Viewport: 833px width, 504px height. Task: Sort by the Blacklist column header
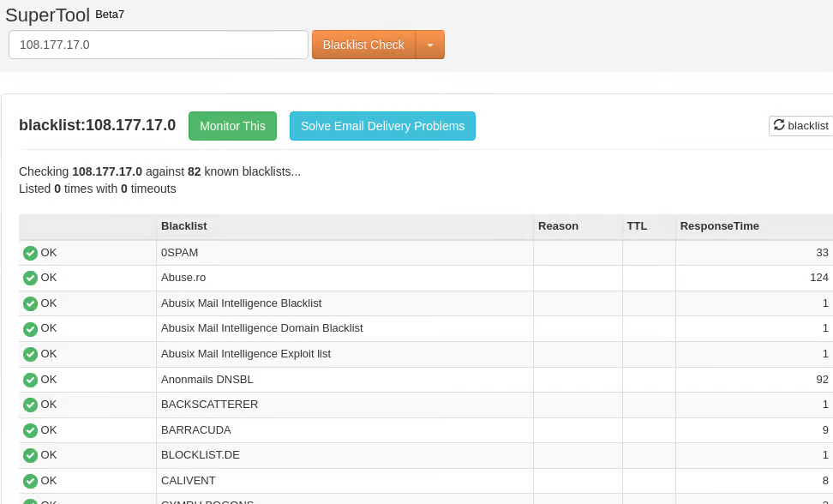click(183, 226)
